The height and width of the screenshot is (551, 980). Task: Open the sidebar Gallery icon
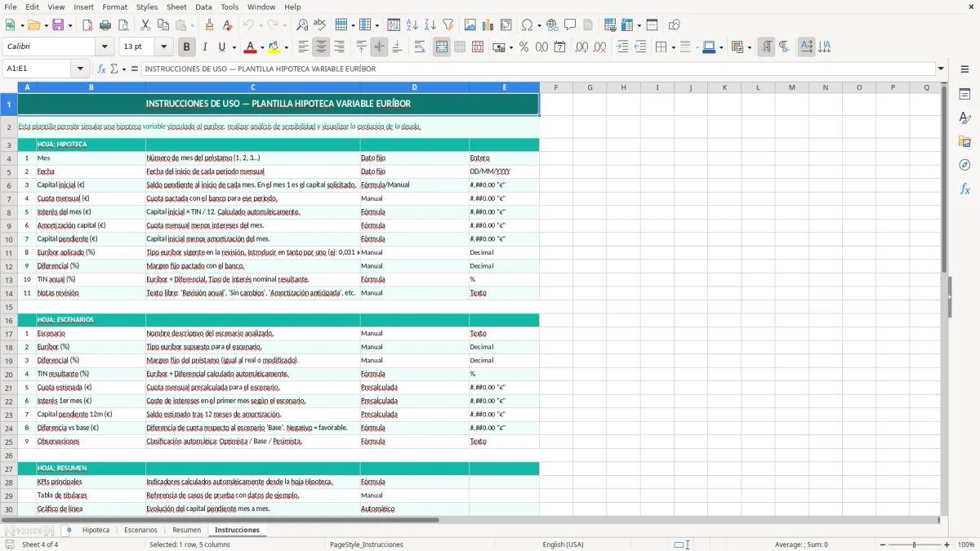964,141
